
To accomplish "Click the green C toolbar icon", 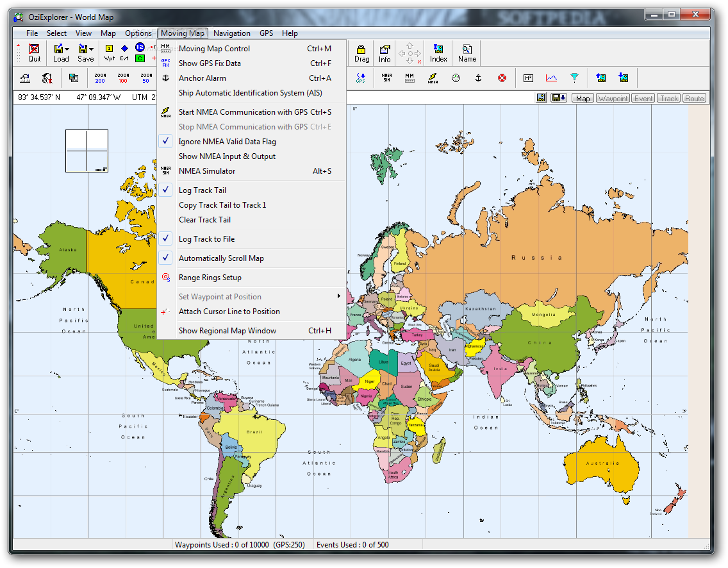I will (x=140, y=58).
